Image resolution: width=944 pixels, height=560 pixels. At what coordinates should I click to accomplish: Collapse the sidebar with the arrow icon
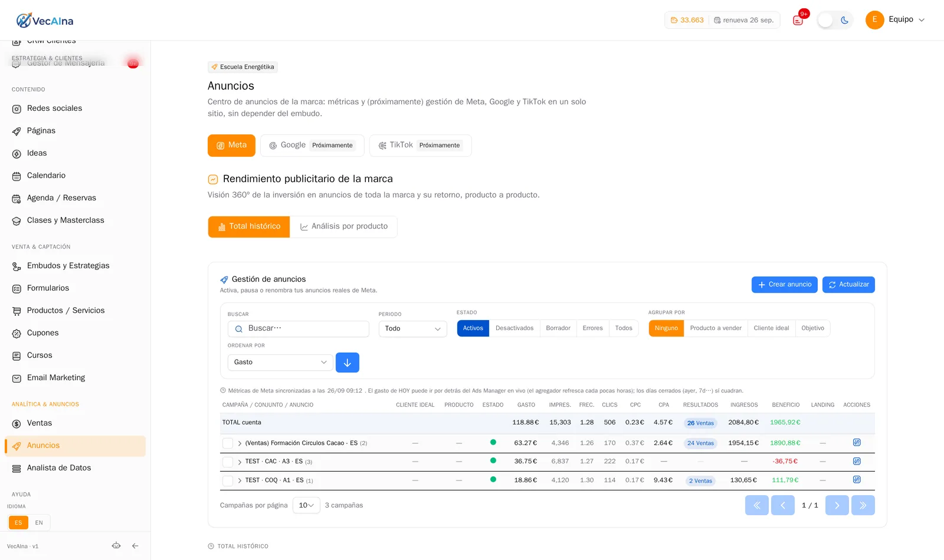coord(135,546)
